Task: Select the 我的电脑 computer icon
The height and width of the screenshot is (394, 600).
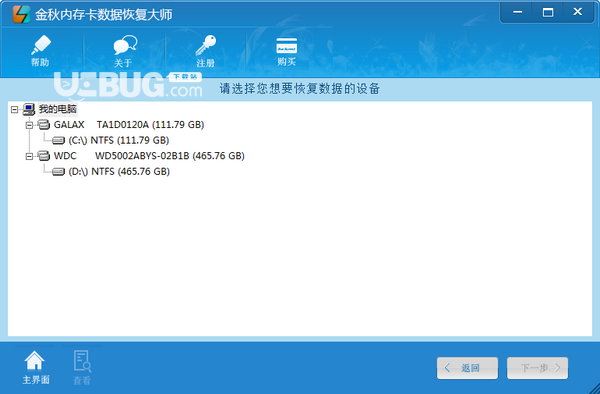Action: coord(29,109)
